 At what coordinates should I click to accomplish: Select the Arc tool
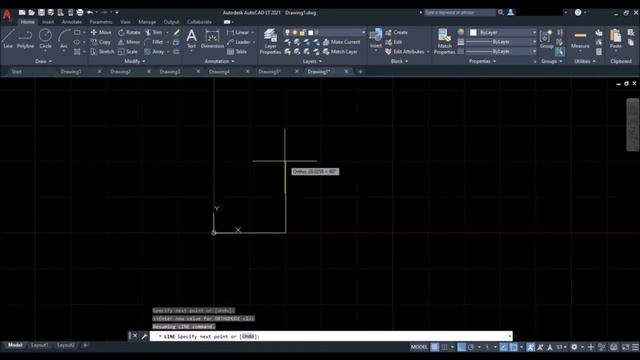click(64, 39)
